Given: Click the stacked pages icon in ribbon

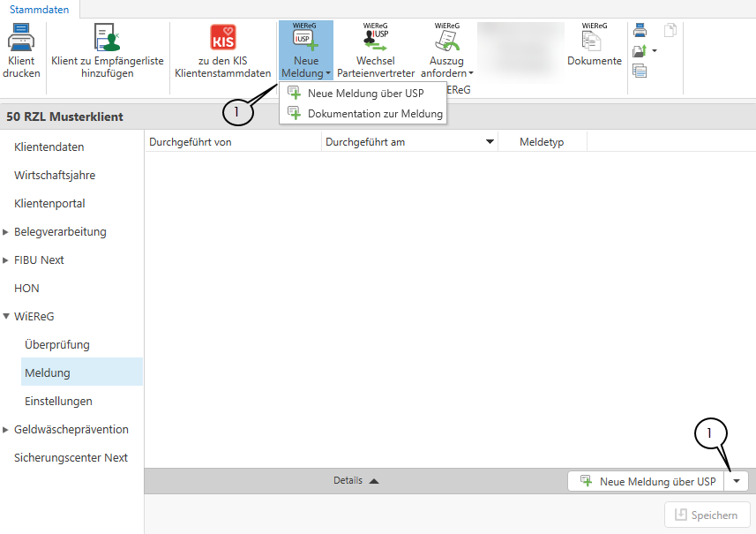Looking at the screenshot, I should (640, 71).
